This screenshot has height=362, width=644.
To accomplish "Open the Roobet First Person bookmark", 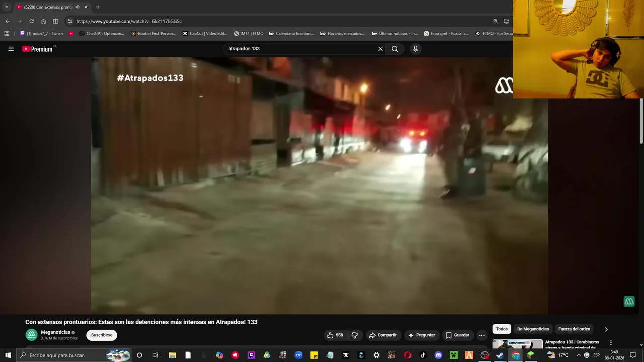I will point(153,34).
